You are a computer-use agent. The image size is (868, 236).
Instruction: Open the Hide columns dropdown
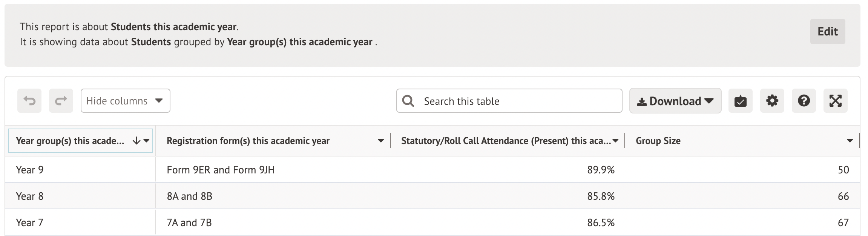tap(125, 101)
